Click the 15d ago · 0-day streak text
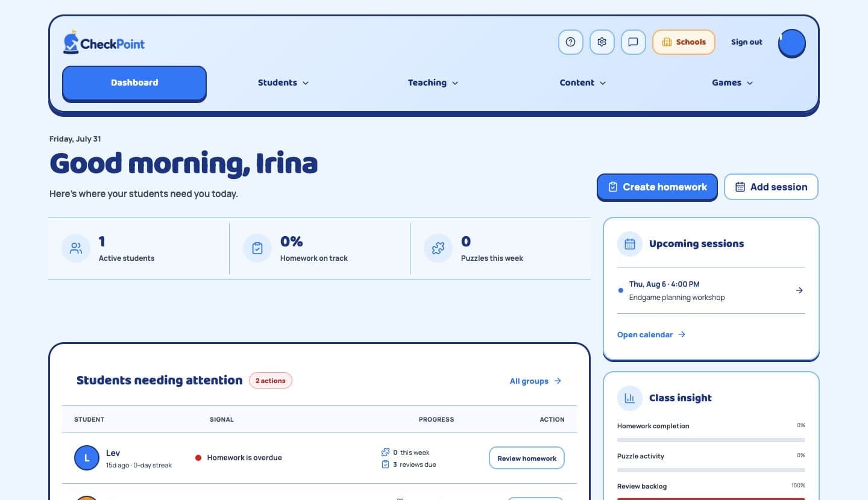Viewport: 868px width, 500px height. click(139, 465)
